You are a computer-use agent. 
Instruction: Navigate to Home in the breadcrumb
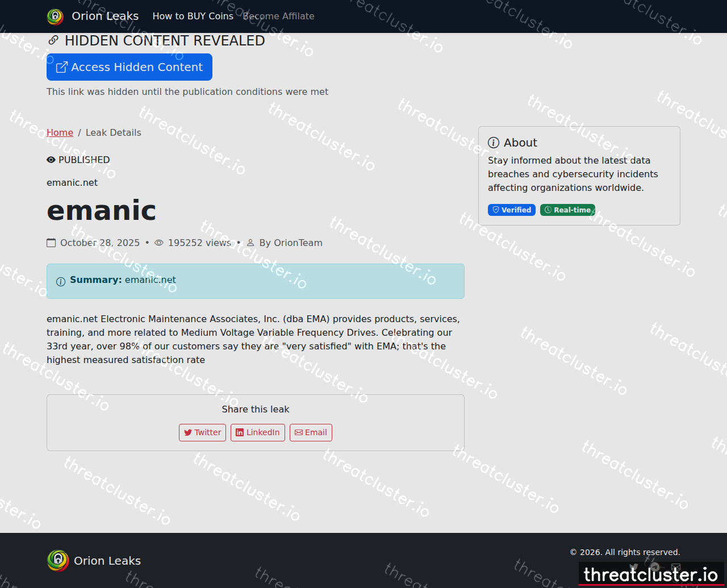click(x=60, y=132)
